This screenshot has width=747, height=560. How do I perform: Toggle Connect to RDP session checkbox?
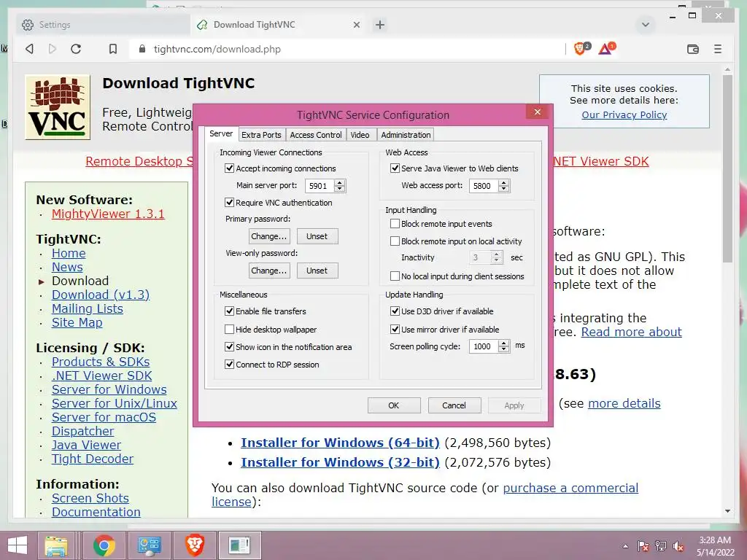pyautogui.click(x=229, y=365)
